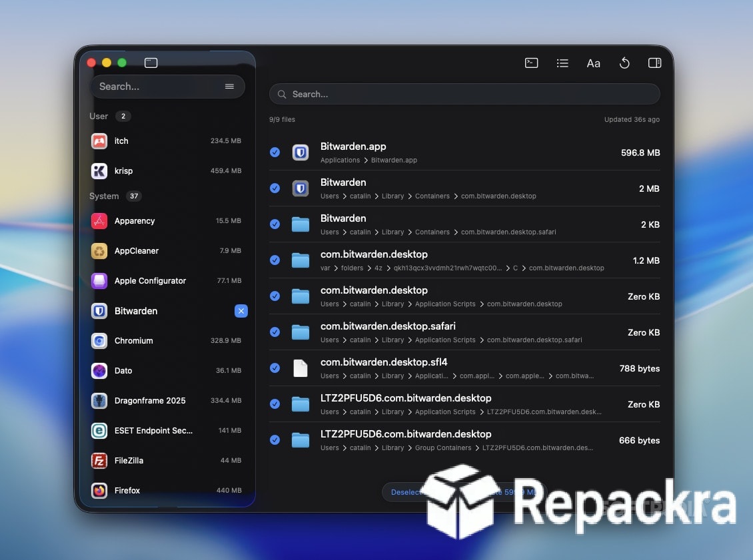The image size is (753, 560).
Task: Select the FileZilla app icon
Action: pos(99,461)
